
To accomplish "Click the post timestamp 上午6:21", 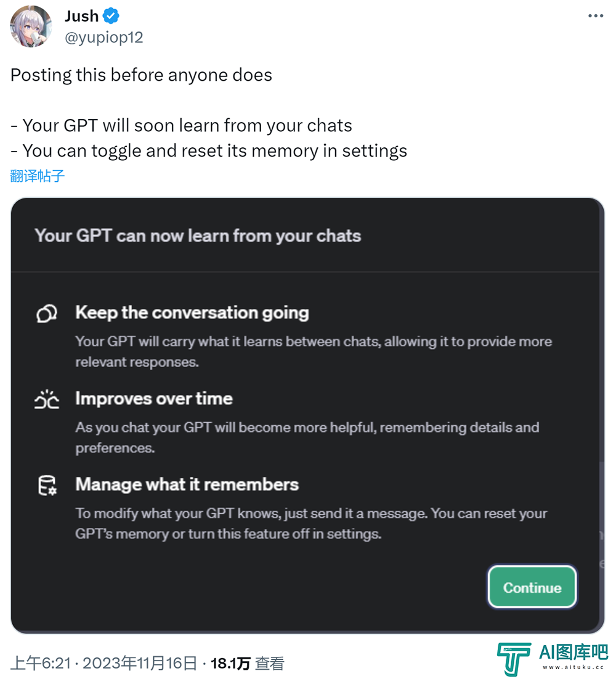I will [40, 663].
